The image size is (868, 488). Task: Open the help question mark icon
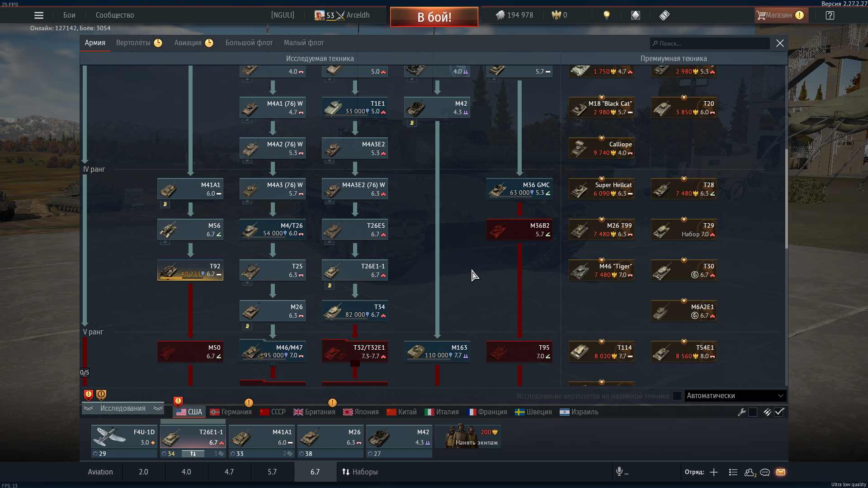pos(830,15)
